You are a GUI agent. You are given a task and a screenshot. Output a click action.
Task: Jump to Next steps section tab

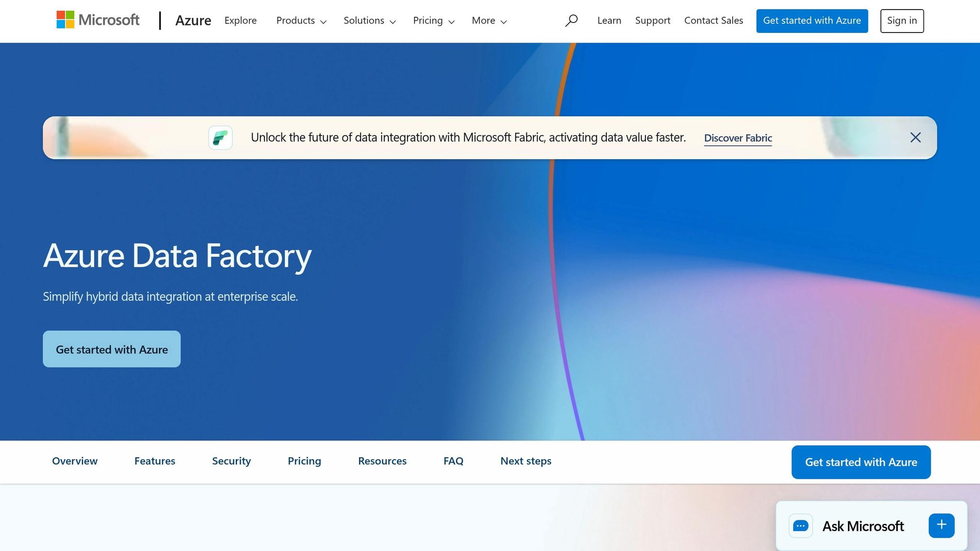[x=526, y=461]
